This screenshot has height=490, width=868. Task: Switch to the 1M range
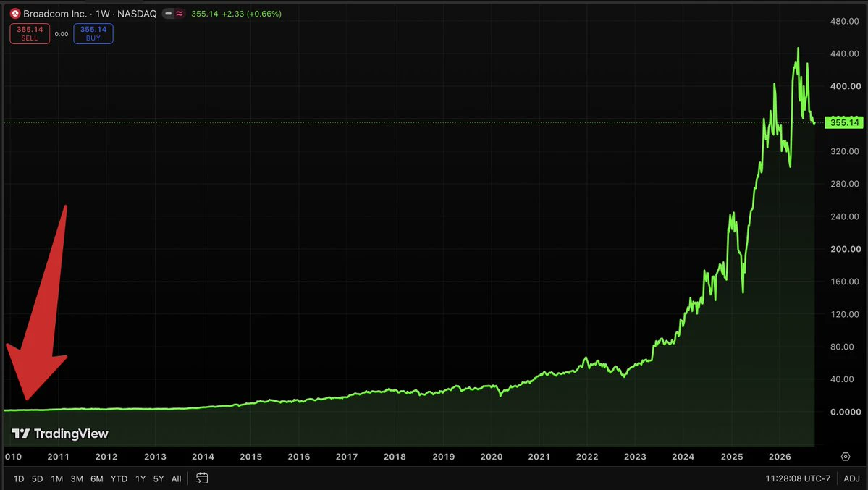pos(57,479)
